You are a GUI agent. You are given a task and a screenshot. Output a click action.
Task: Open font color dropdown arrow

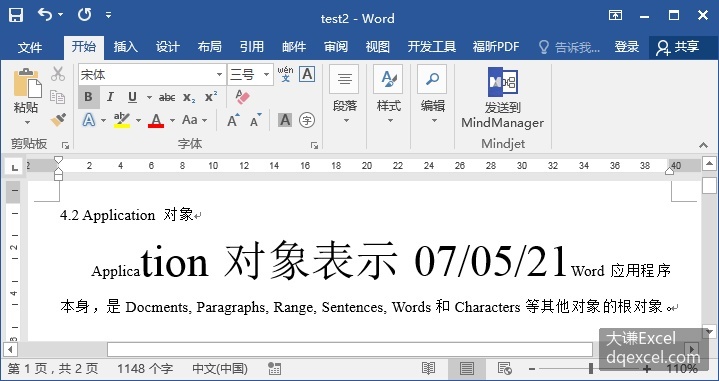(172, 121)
